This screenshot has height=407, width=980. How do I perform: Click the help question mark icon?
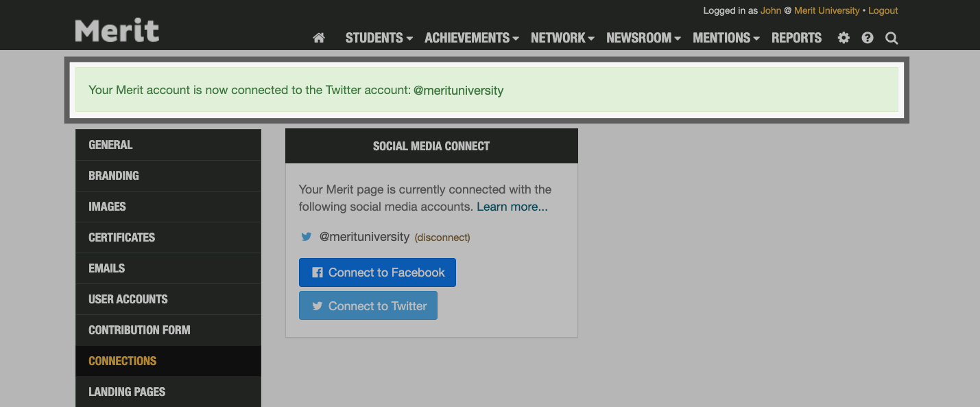point(867,38)
